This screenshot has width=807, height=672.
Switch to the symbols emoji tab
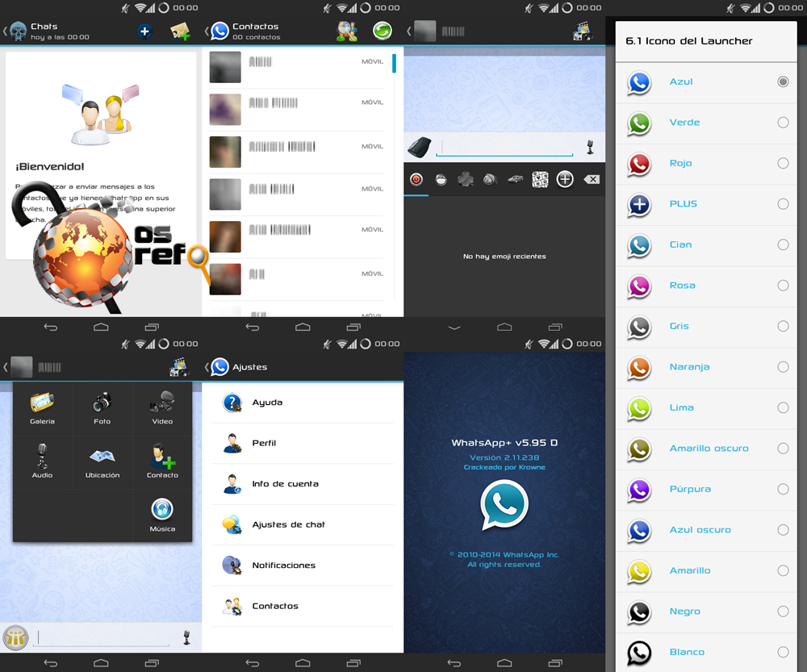[x=540, y=179]
